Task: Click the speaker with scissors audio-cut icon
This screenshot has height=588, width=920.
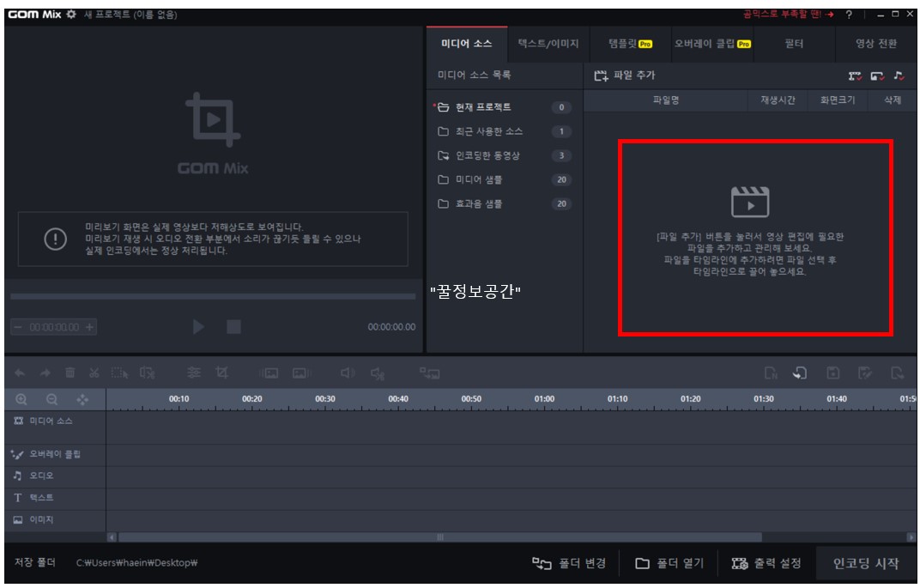Action: 378,373
